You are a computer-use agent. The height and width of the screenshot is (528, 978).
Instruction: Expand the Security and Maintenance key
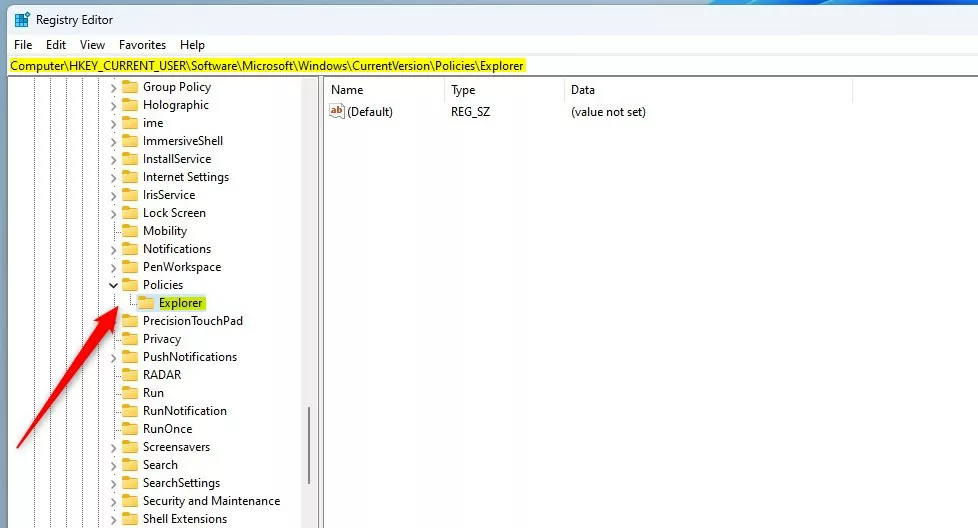tap(113, 502)
